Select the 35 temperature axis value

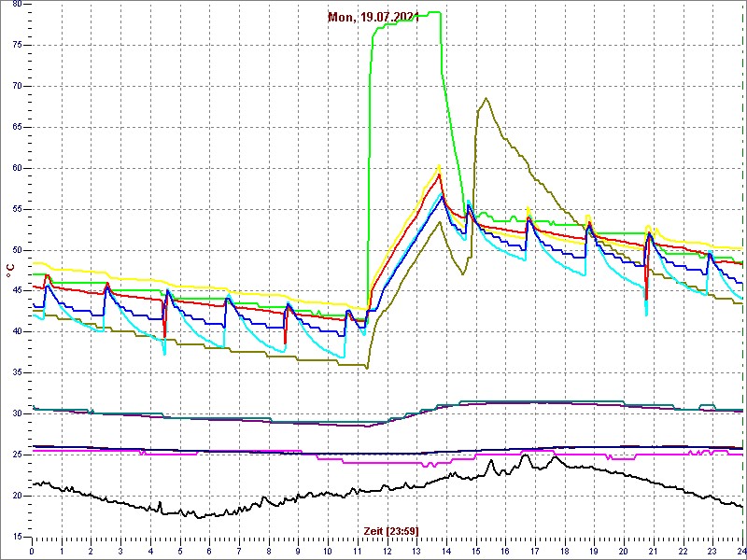[x=17, y=372]
